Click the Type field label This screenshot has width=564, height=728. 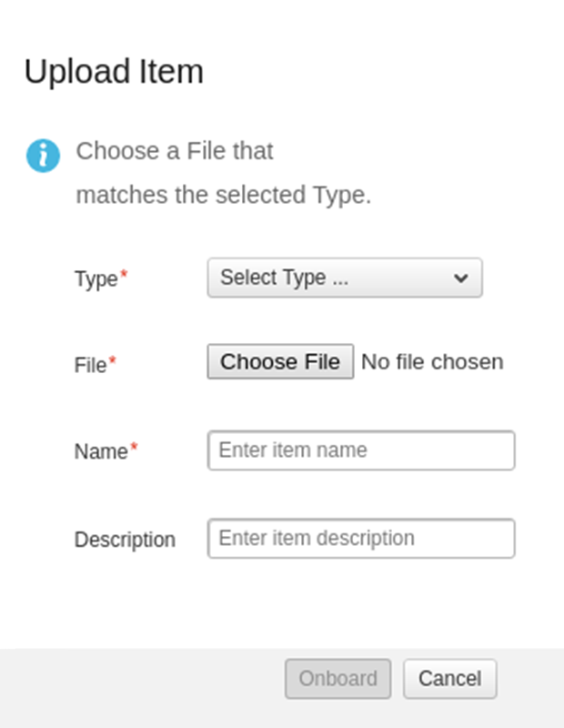click(x=96, y=279)
